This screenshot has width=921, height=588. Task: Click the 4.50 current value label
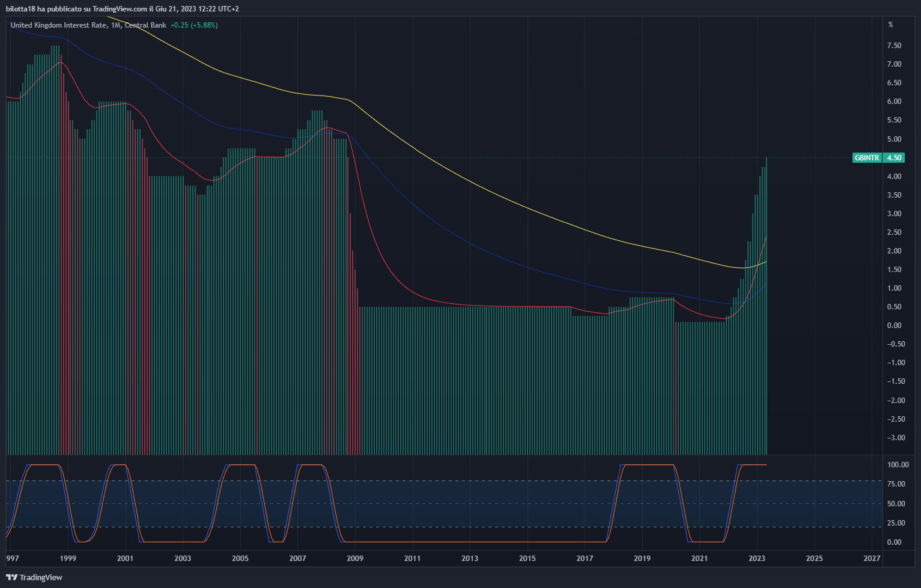coord(894,158)
